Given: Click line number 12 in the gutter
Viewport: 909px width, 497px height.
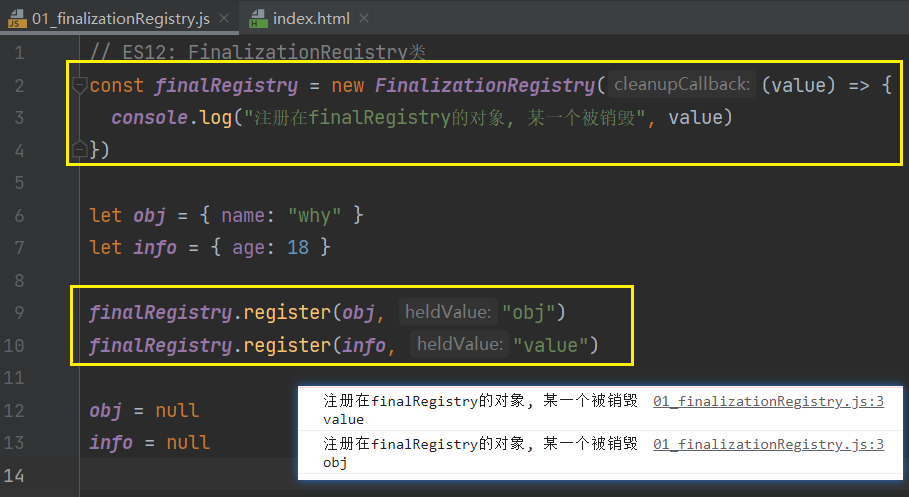Looking at the screenshot, I should [14, 411].
